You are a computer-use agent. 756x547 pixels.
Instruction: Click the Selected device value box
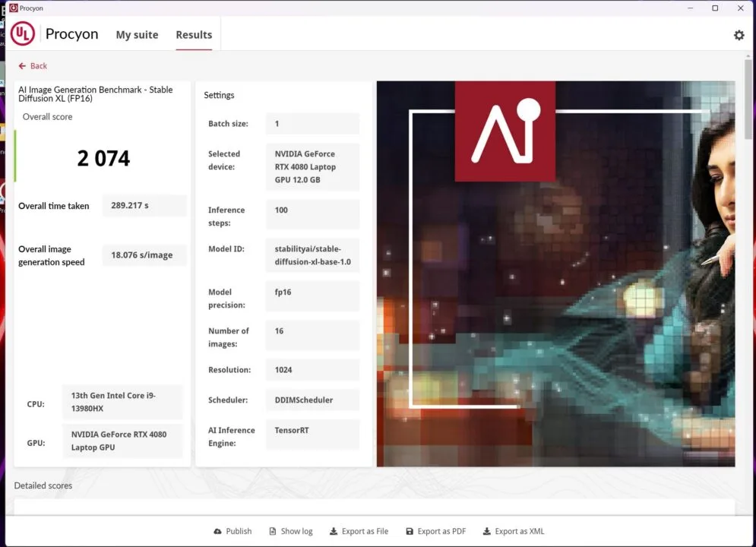(x=312, y=167)
